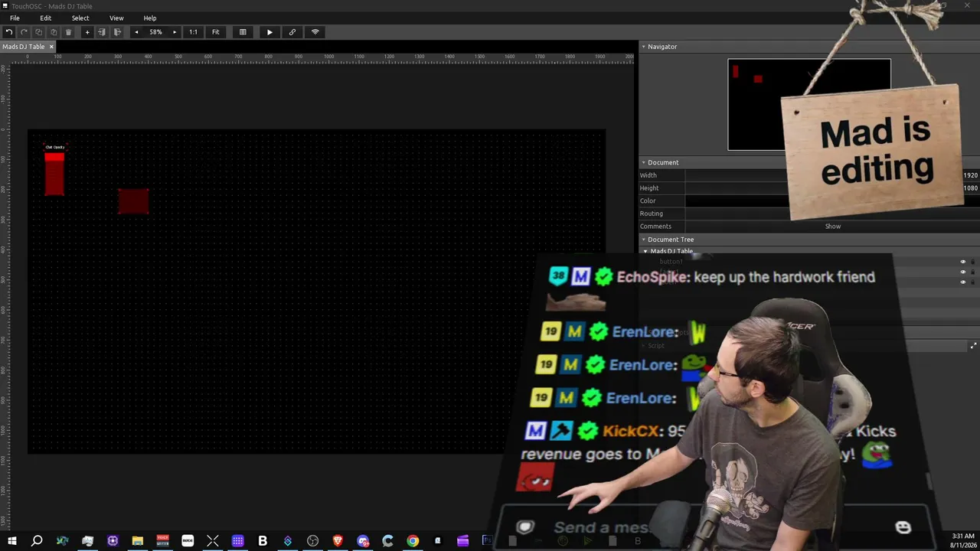Increase zoom with the right arrow

pyautogui.click(x=175, y=32)
